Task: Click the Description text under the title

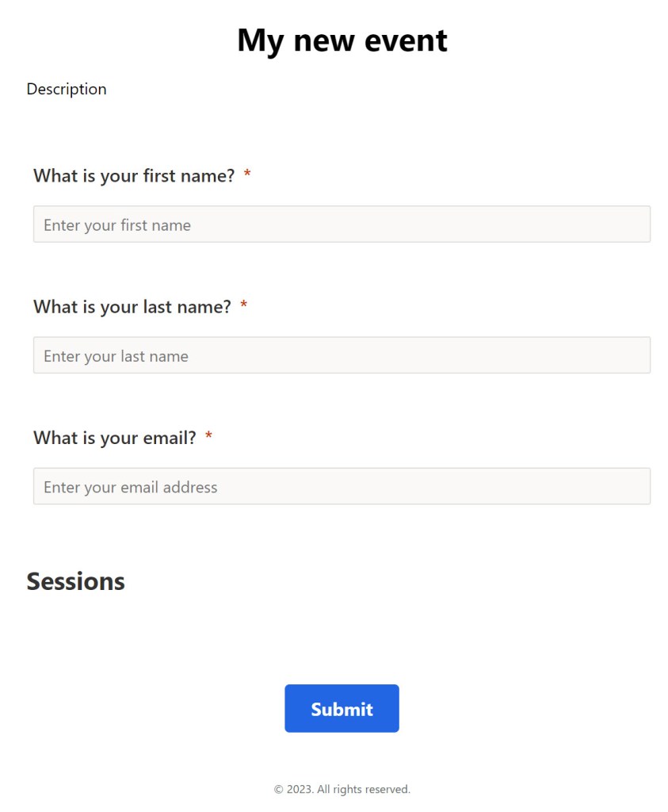Action: [67, 89]
